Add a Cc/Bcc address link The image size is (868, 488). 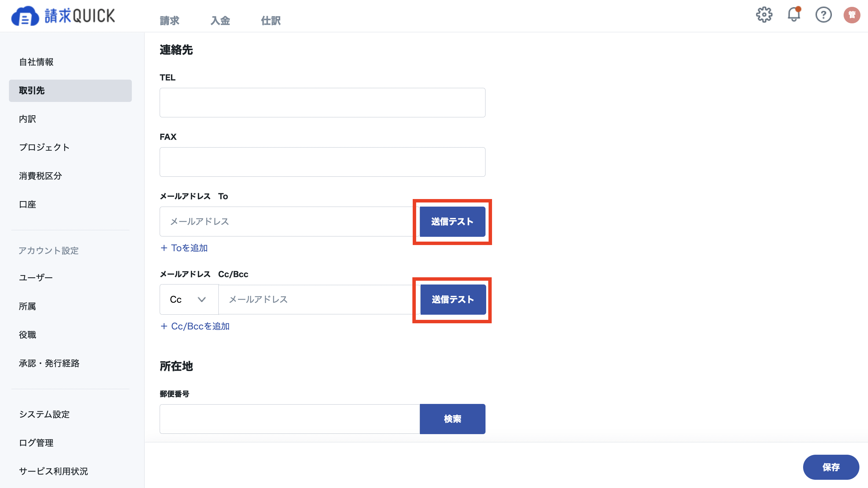195,326
